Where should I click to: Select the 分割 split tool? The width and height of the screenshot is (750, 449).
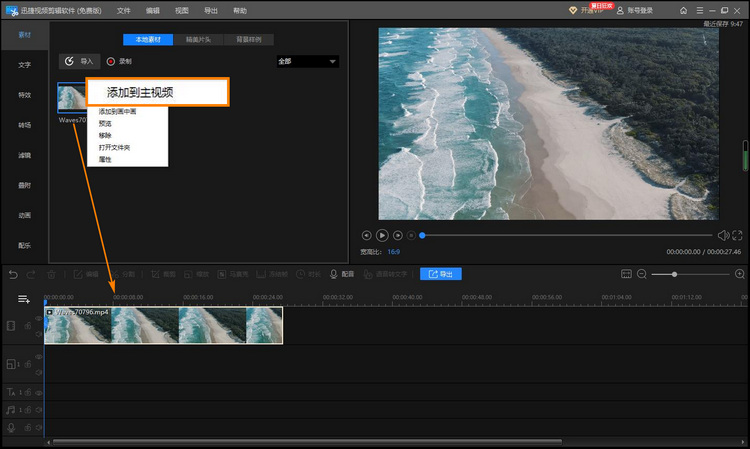tap(122, 274)
